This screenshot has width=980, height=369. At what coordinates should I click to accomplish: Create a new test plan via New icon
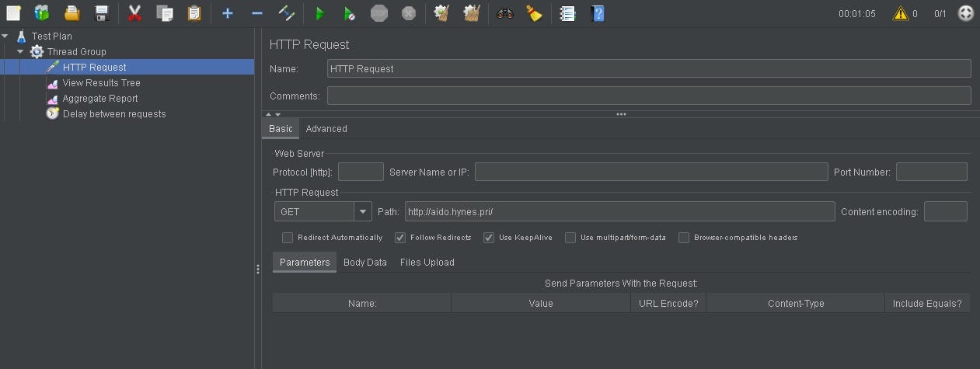(13, 13)
